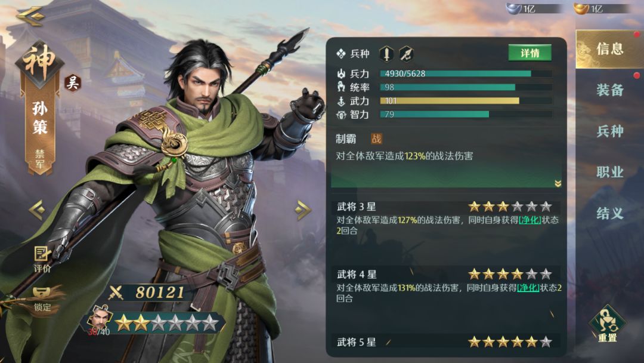644x363 pixels.
Task: Click the hero portrait star-rating thumbnail
Action: click(x=101, y=319)
